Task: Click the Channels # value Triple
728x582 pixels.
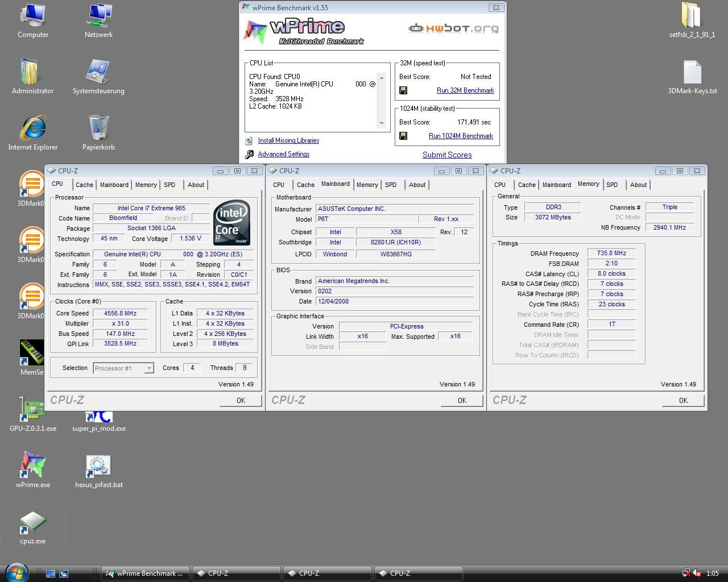Action: click(669, 207)
